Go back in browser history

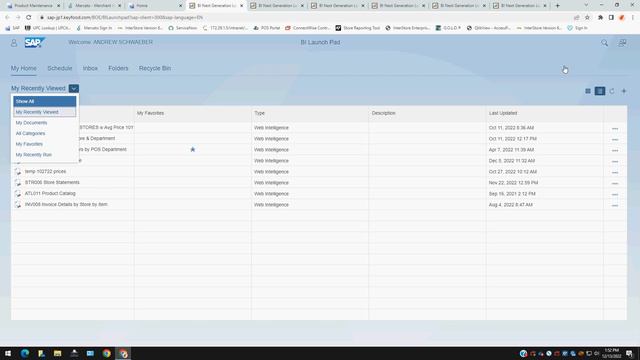(7, 18)
